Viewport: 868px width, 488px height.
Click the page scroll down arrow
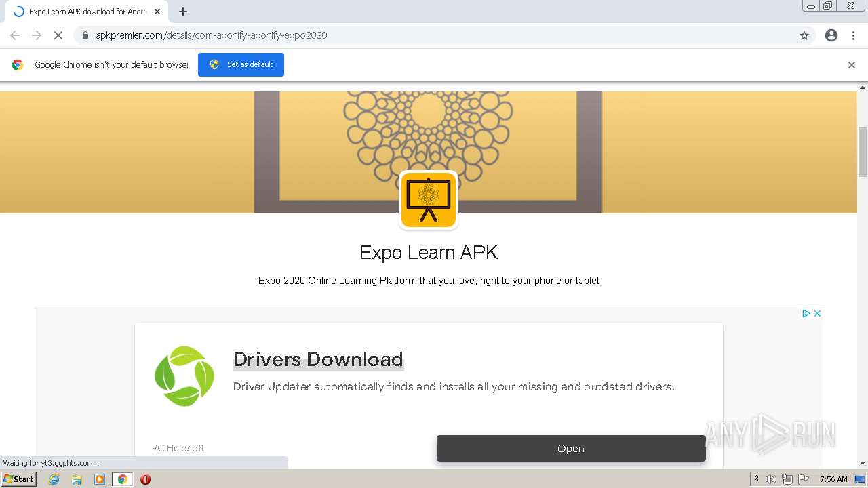point(863,463)
